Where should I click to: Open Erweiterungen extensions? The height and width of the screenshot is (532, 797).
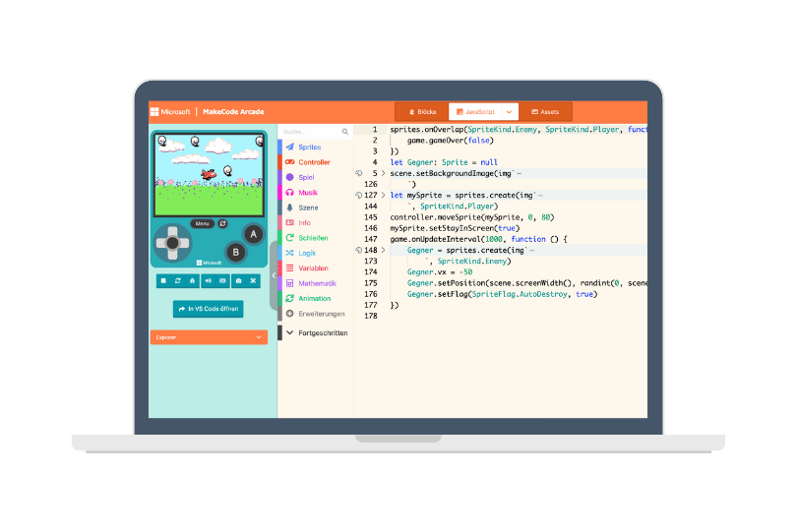coord(315,314)
